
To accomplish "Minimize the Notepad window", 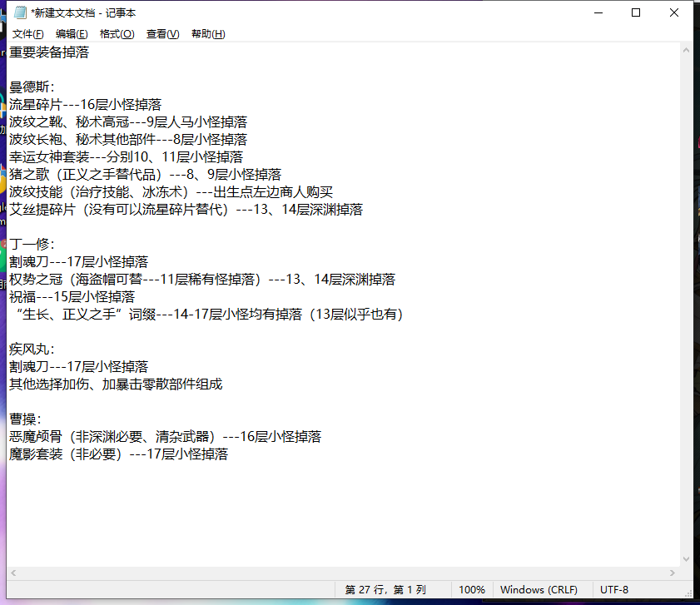I will (x=598, y=12).
